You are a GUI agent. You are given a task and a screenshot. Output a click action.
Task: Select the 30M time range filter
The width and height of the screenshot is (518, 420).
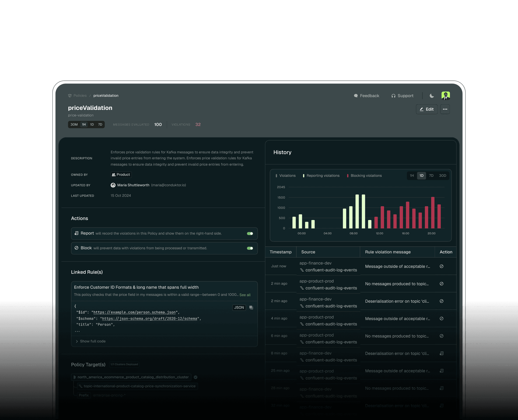pos(74,125)
